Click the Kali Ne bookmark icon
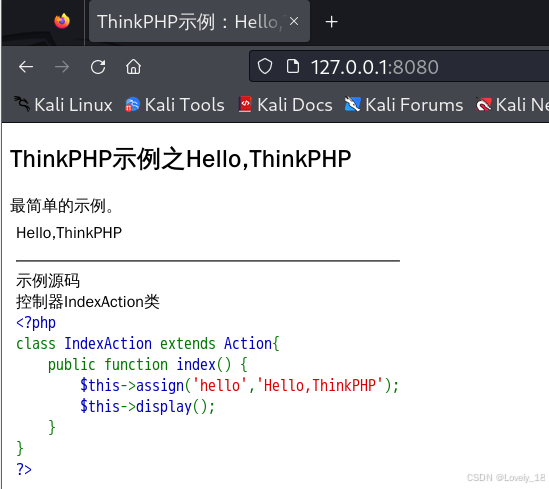This screenshot has height=489, width=549. tap(484, 105)
